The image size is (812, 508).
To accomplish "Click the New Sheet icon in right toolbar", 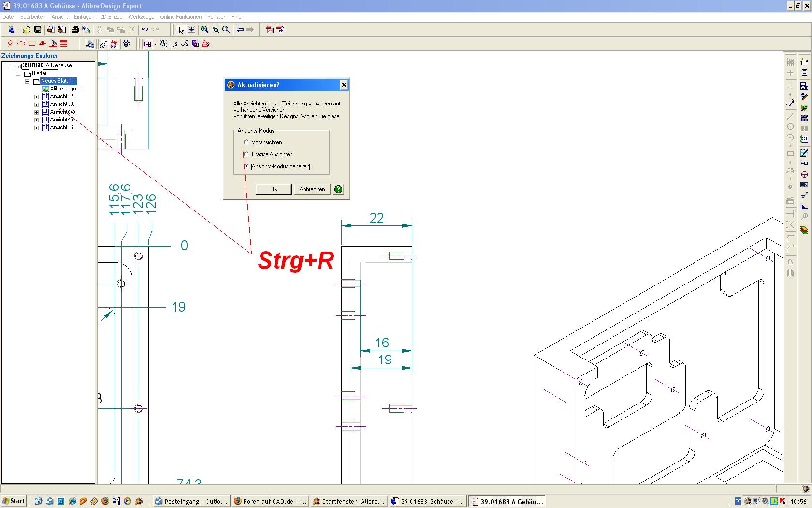I will [x=804, y=62].
